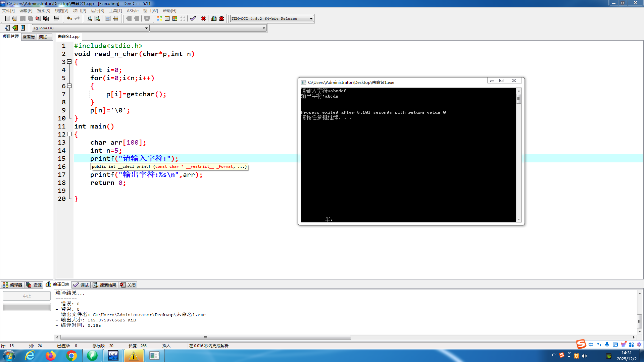
Task: Click the Compile icon
Action: (159, 18)
